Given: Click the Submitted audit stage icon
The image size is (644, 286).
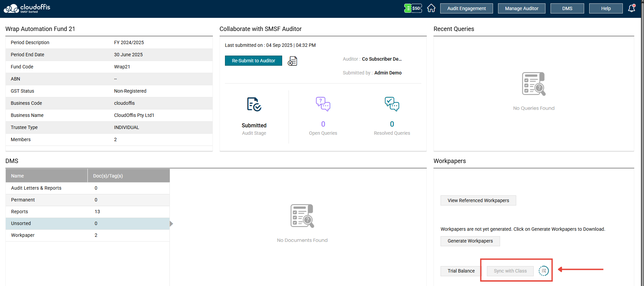Looking at the screenshot, I should (254, 104).
